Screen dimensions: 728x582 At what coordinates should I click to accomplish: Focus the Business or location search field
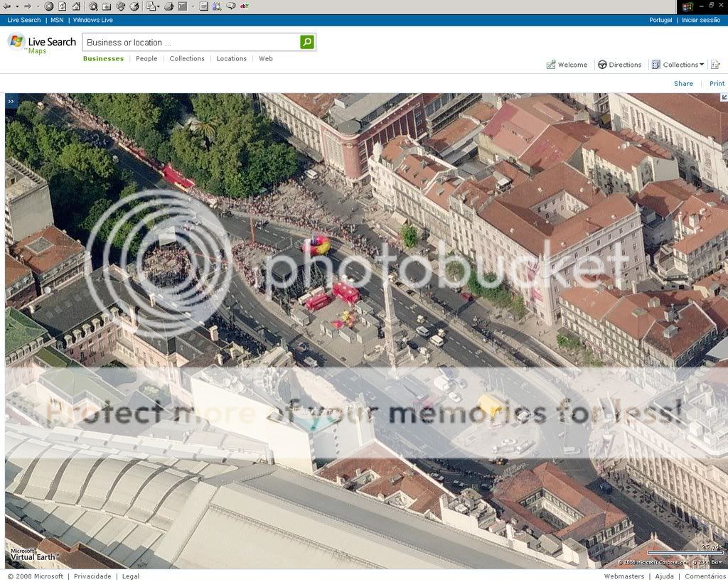coord(192,42)
